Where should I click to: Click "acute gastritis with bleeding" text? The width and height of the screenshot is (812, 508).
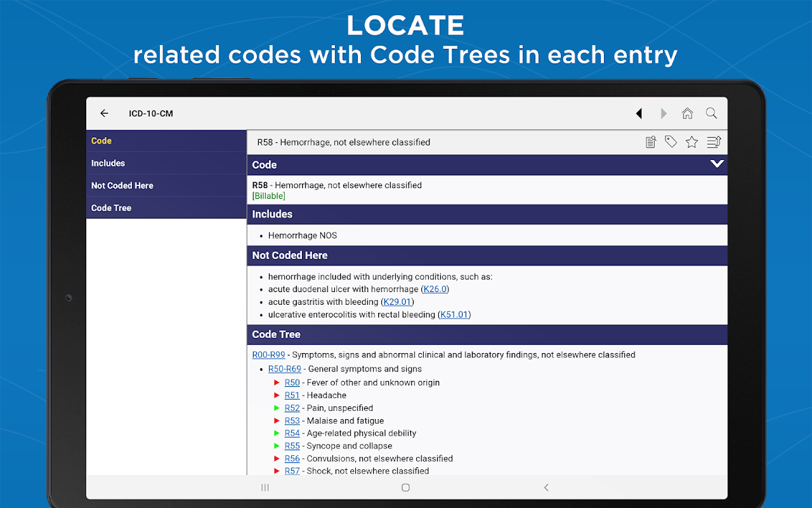point(324,302)
